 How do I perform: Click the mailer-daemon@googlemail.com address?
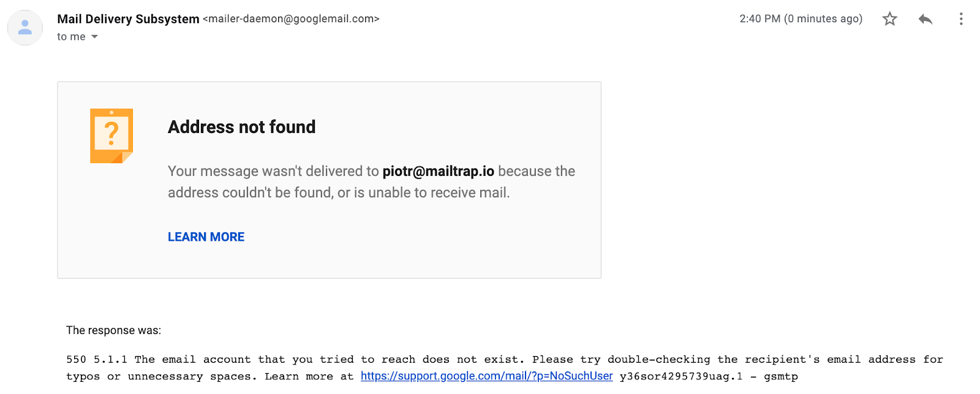point(291,19)
